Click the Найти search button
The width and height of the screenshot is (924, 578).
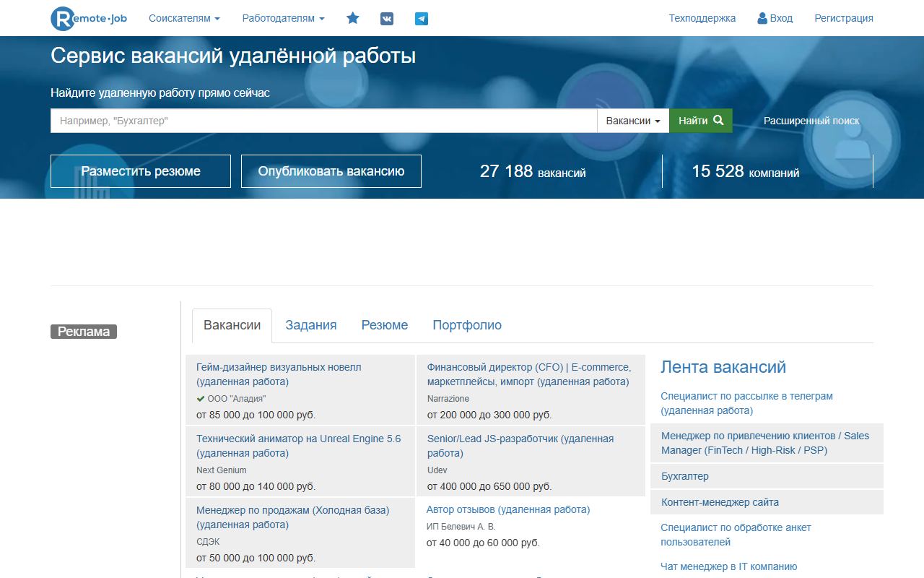point(701,121)
